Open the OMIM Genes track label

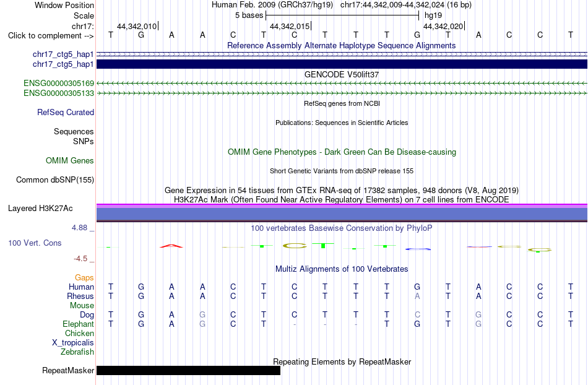69,161
